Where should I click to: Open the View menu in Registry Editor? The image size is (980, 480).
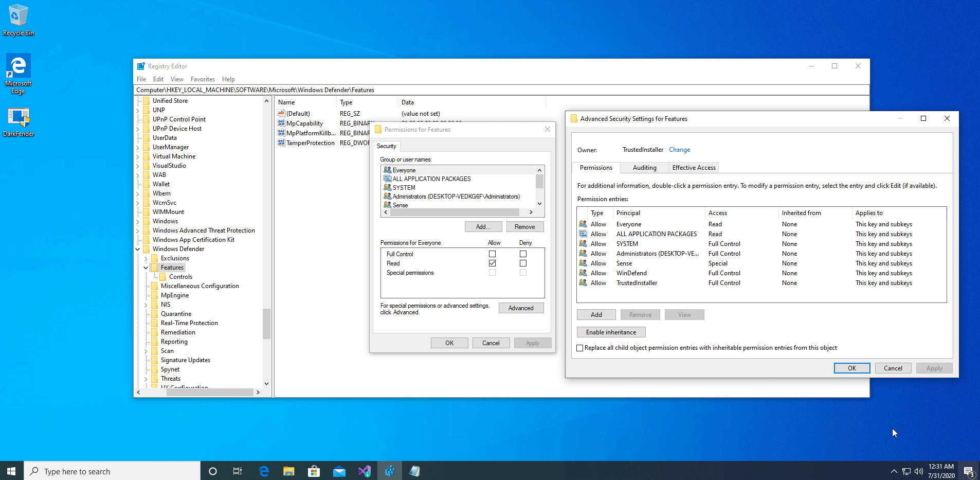pyautogui.click(x=177, y=79)
